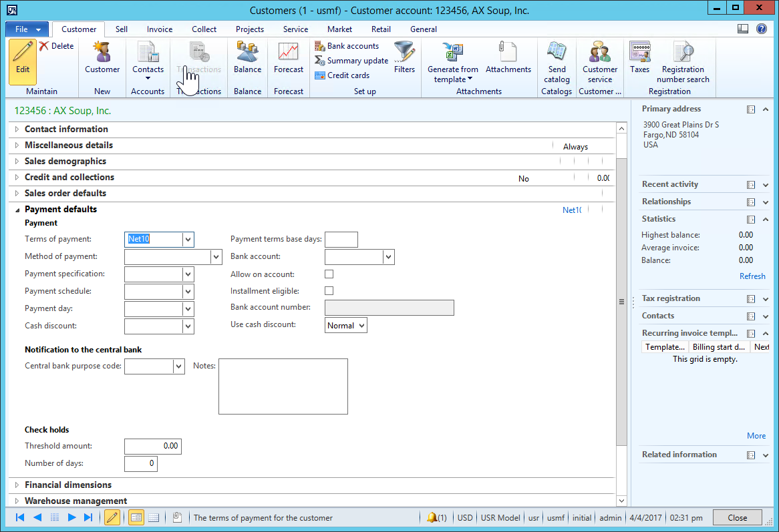
Task: Open Use cash discount Normal dropdown
Action: tap(361, 326)
